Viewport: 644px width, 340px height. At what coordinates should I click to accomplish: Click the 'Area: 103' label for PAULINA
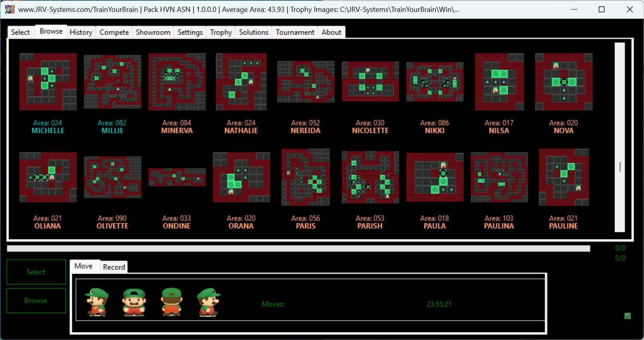pos(499,218)
